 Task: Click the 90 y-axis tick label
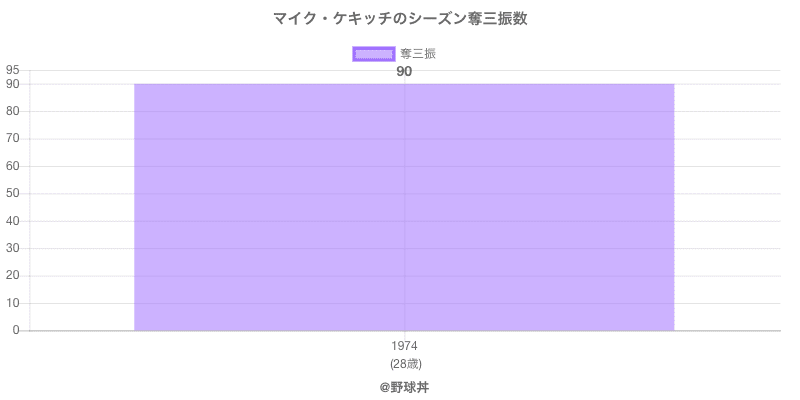click(13, 84)
